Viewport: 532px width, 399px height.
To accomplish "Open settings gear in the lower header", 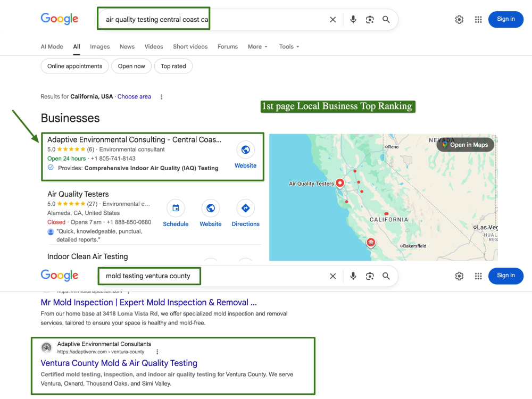I will 459,276.
